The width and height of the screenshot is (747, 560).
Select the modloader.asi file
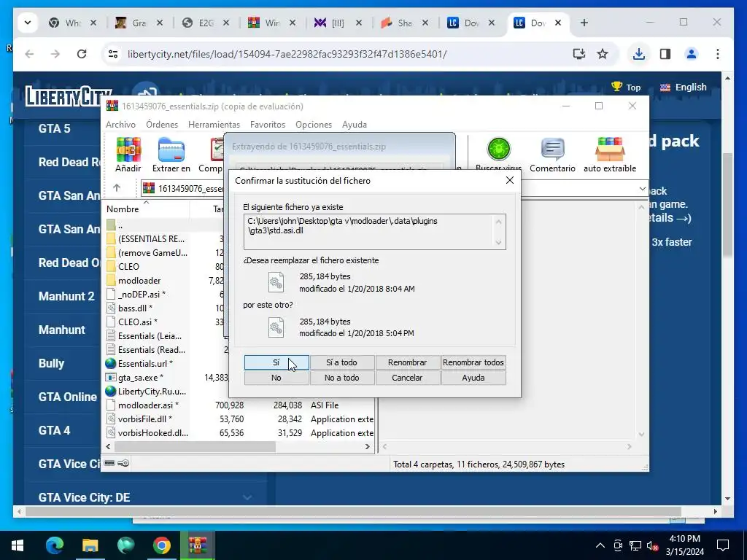(x=148, y=405)
